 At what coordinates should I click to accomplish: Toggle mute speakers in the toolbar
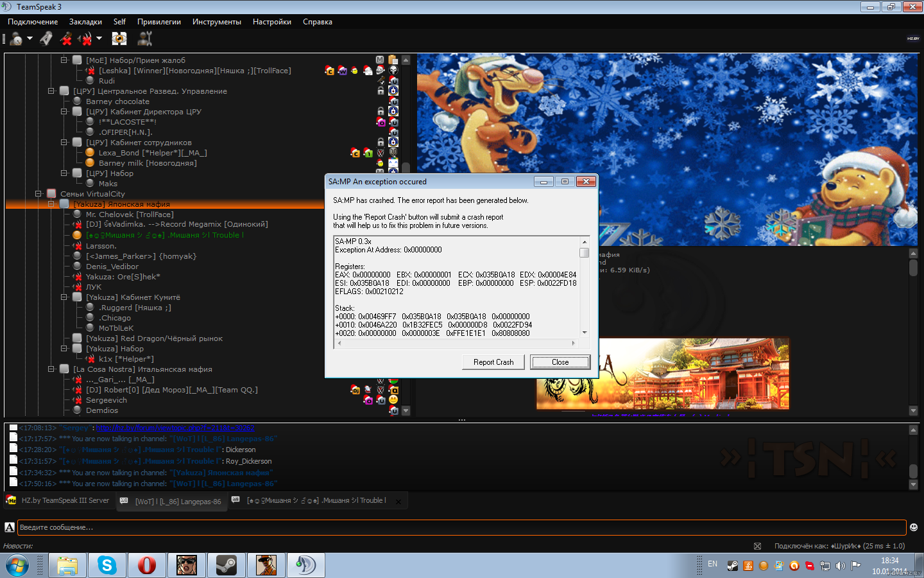(85, 39)
